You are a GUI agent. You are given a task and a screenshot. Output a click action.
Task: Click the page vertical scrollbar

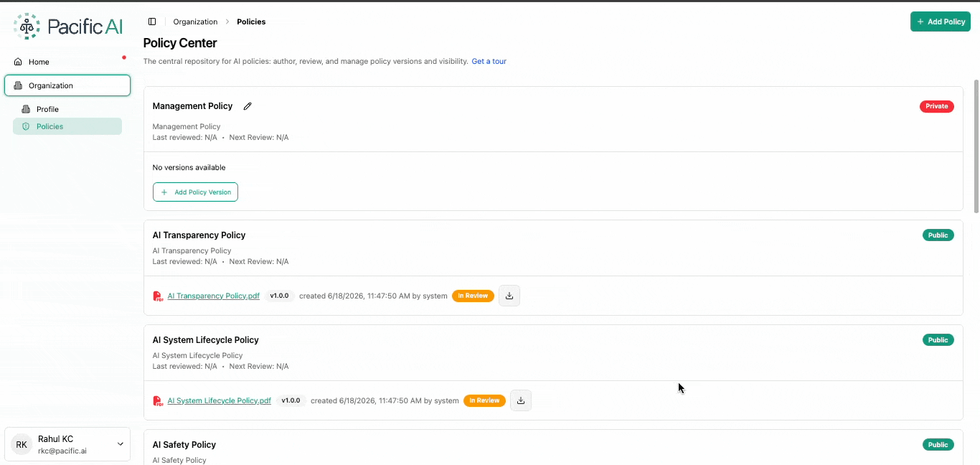976,146
